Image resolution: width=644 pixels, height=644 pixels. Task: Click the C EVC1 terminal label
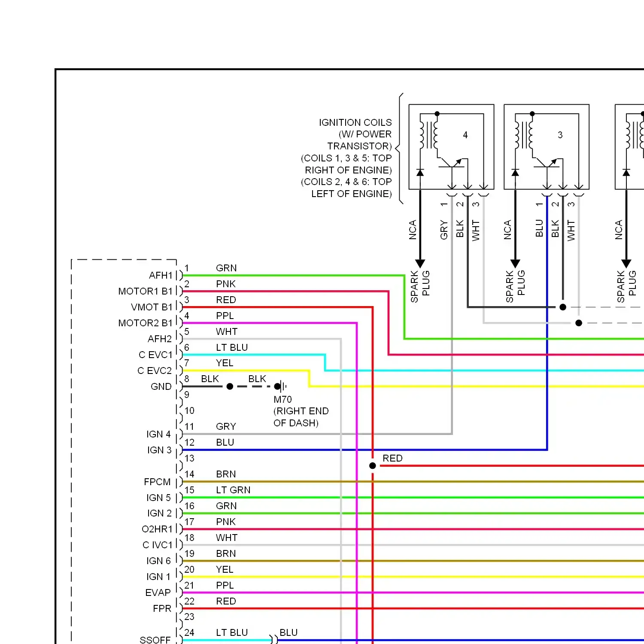pos(155,355)
